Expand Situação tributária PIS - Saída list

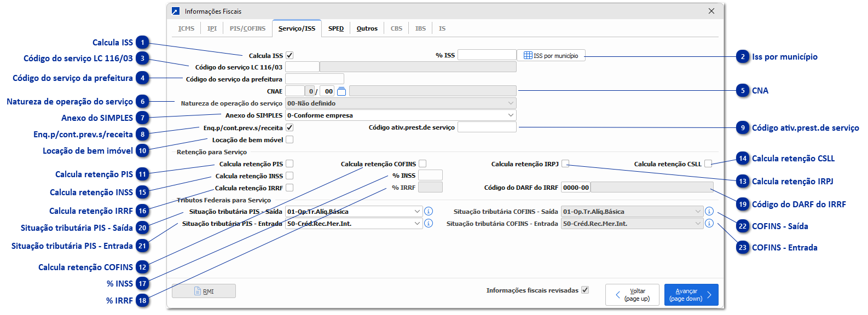coord(417,211)
